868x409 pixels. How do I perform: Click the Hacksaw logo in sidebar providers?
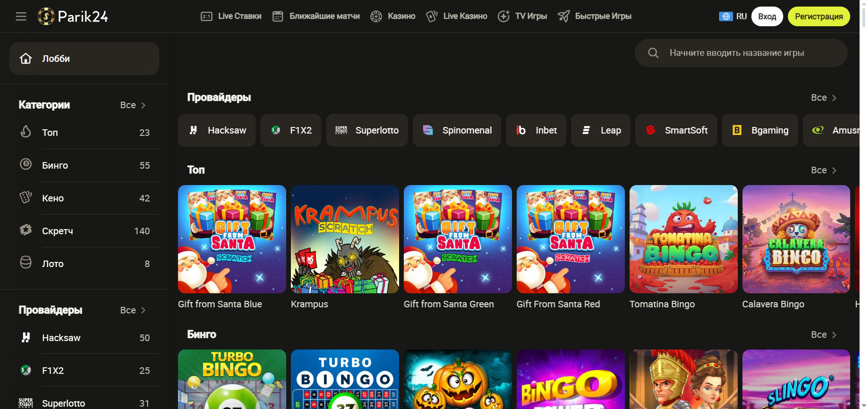[26, 337]
